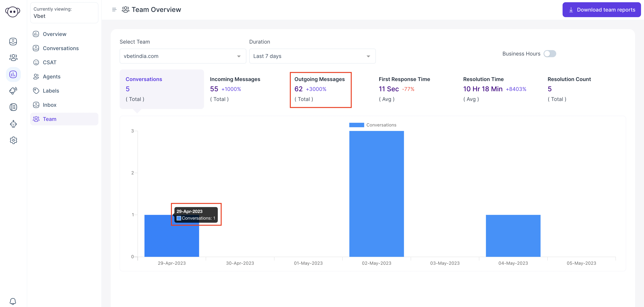Open the help center document icon

point(13,107)
